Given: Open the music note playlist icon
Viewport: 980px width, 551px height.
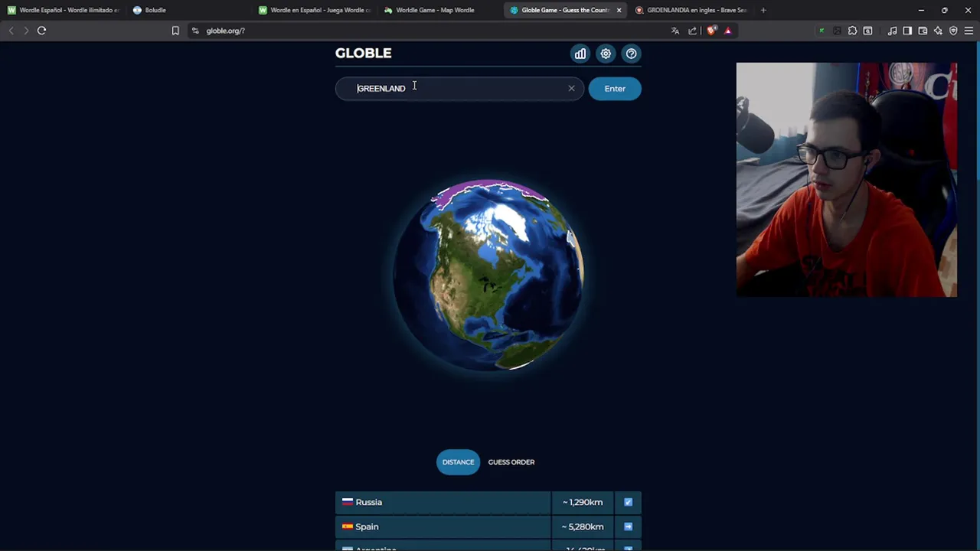Looking at the screenshot, I should point(892,31).
